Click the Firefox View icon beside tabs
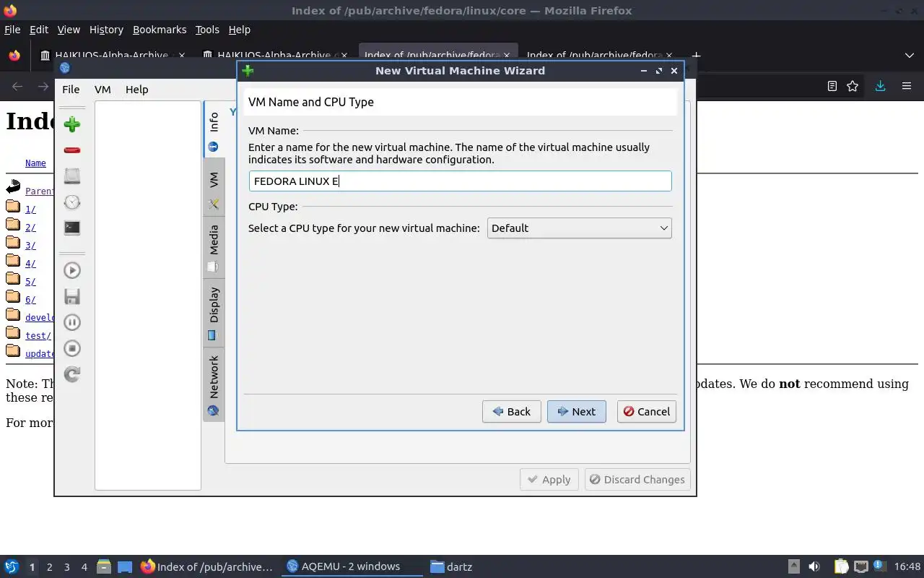Image resolution: width=924 pixels, height=578 pixels. [14, 56]
